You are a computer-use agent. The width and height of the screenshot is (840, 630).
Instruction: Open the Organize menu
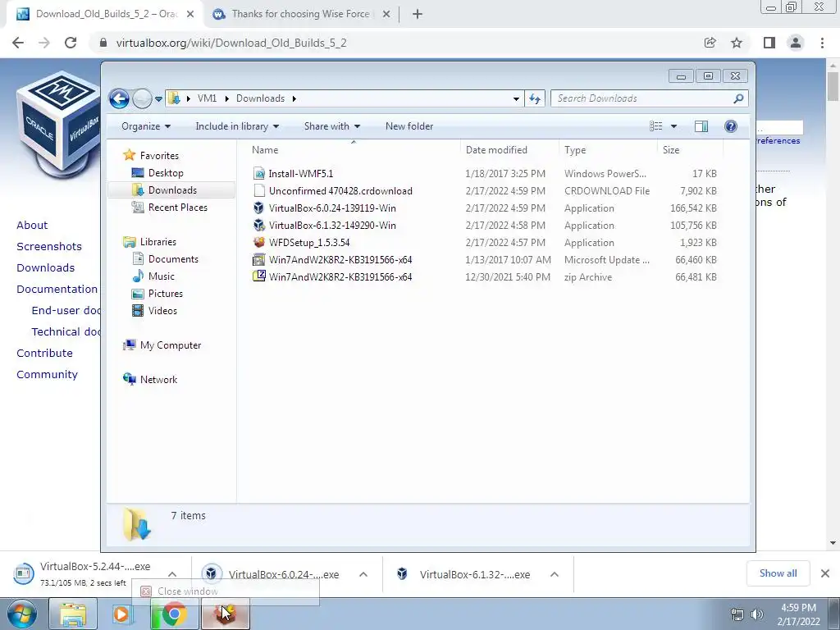click(x=146, y=126)
